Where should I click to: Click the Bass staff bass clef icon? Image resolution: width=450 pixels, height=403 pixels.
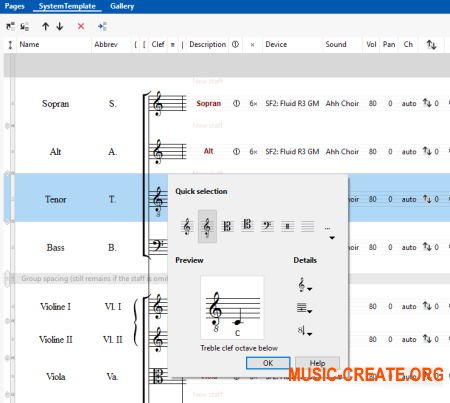click(x=158, y=246)
